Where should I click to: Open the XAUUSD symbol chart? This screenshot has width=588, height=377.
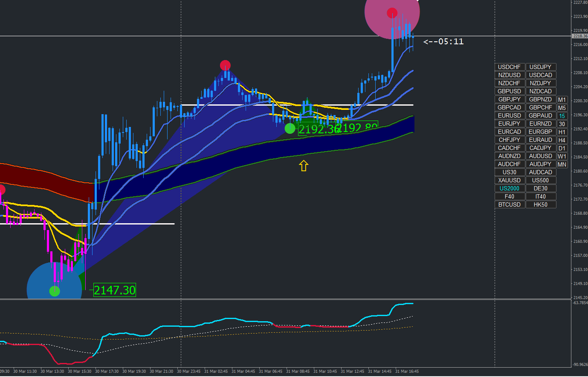[510, 180]
